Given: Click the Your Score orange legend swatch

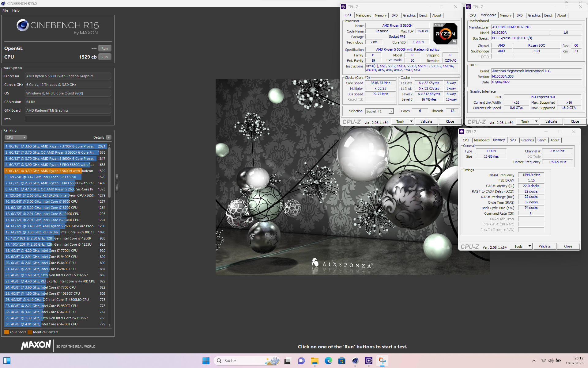Looking at the screenshot, I should tap(6, 332).
